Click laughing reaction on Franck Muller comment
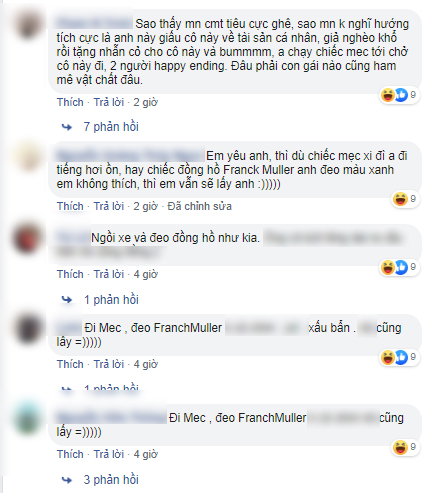The height and width of the screenshot is (493, 441). click(x=400, y=199)
